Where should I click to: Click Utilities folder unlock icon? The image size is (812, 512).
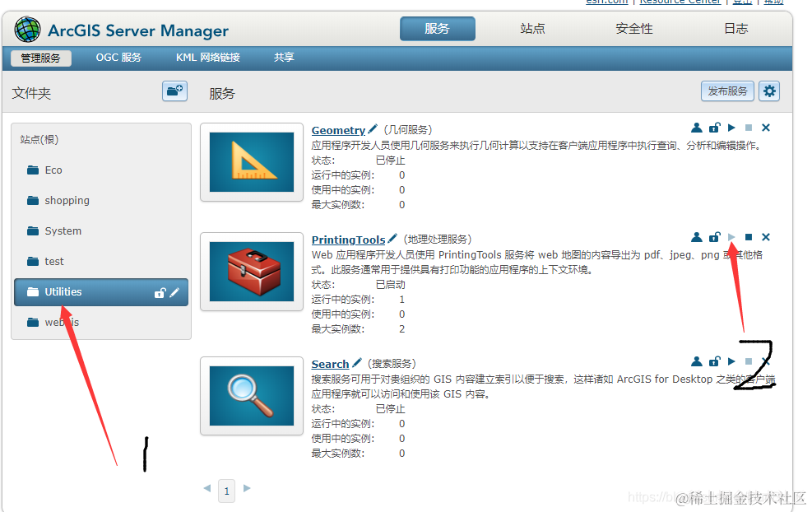(x=160, y=293)
